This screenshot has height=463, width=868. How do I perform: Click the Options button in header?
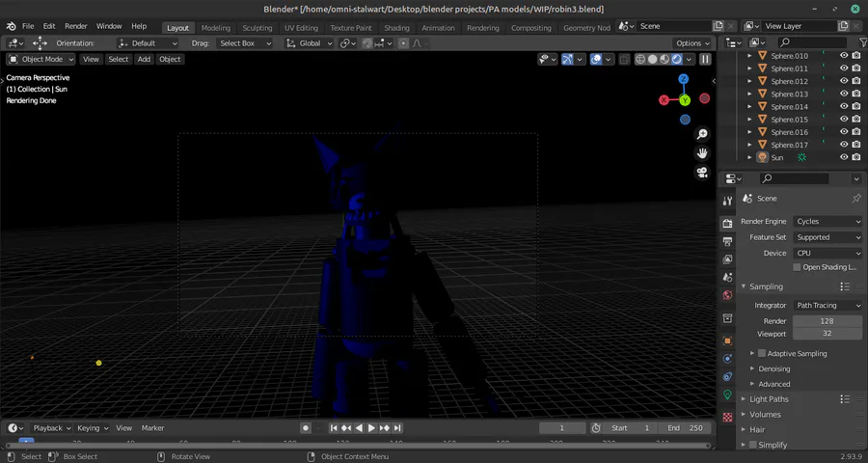(x=693, y=43)
